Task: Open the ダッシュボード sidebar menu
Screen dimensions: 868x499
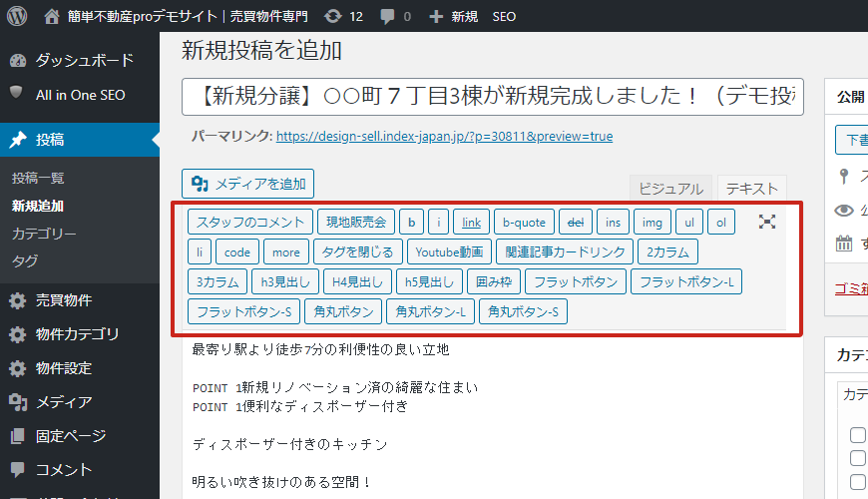Action: point(84,60)
